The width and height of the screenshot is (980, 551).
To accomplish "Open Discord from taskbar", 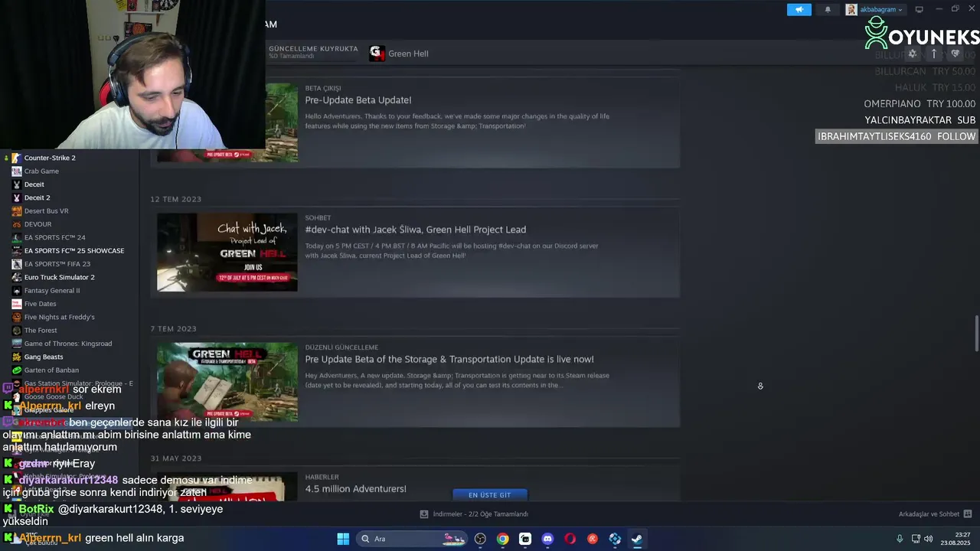I will click(x=547, y=539).
